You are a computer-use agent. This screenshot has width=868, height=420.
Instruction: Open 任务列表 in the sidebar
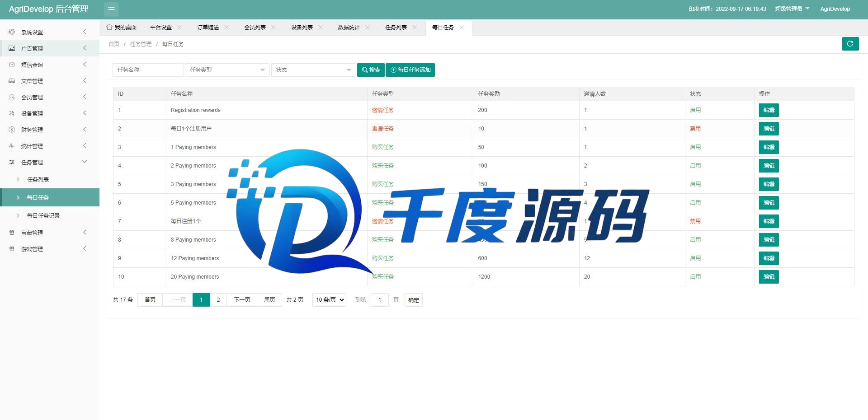pyautogui.click(x=50, y=179)
